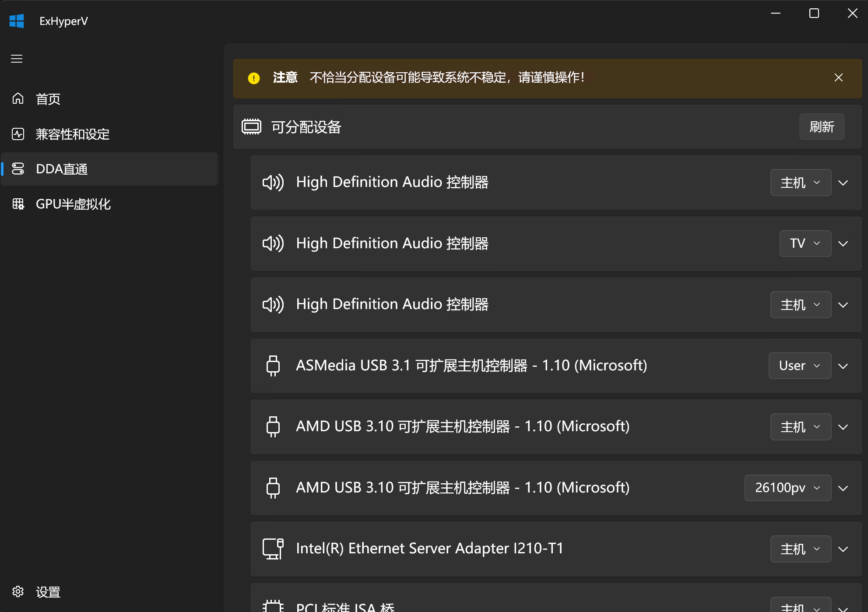Image resolution: width=868 pixels, height=612 pixels.
Task: Open the 26100pv dropdown for the AMD USB controller
Action: 787,488
